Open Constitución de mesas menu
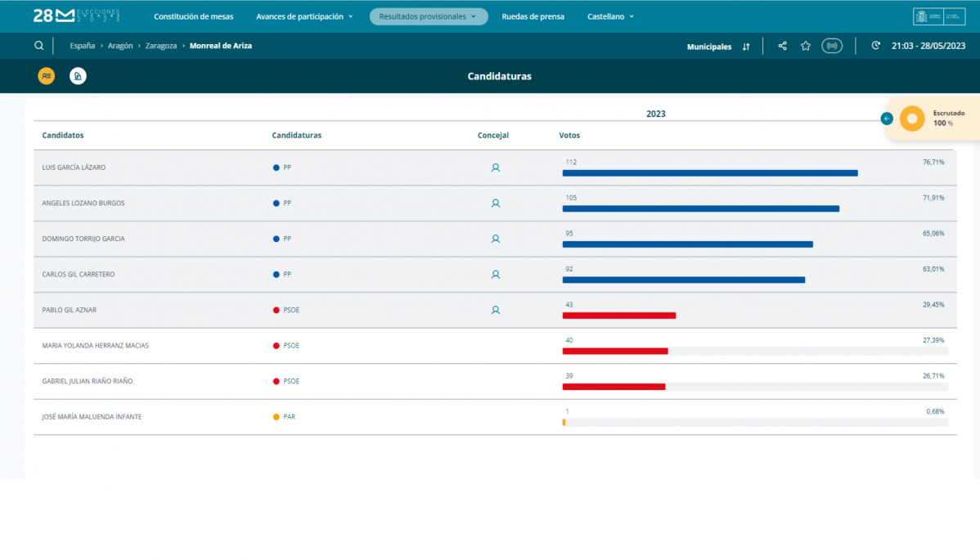Viewport: 980px width, 560px height. pos(193,16)
